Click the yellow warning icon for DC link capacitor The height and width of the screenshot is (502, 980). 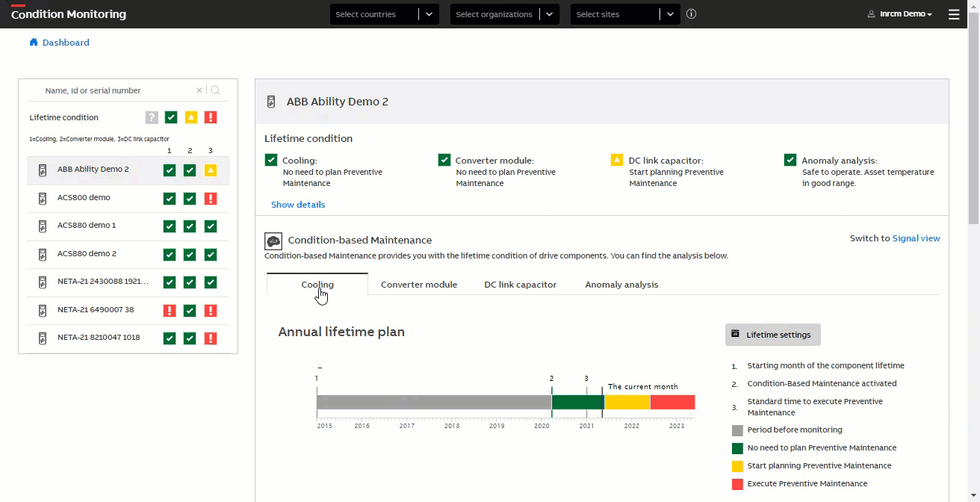[617, 160]
